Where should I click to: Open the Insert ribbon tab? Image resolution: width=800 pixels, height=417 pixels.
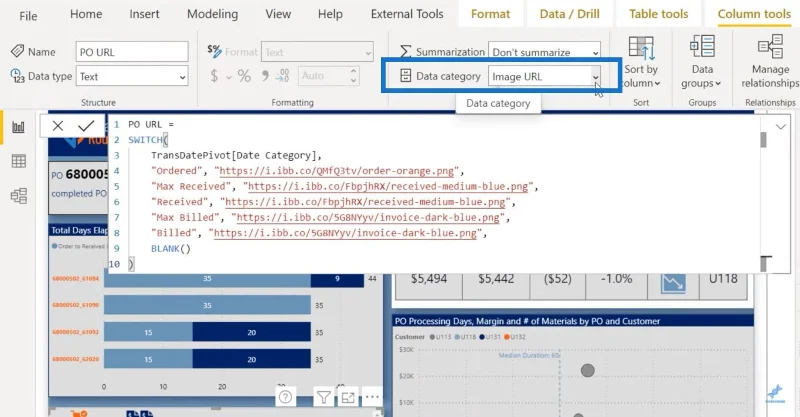(144, 14)
